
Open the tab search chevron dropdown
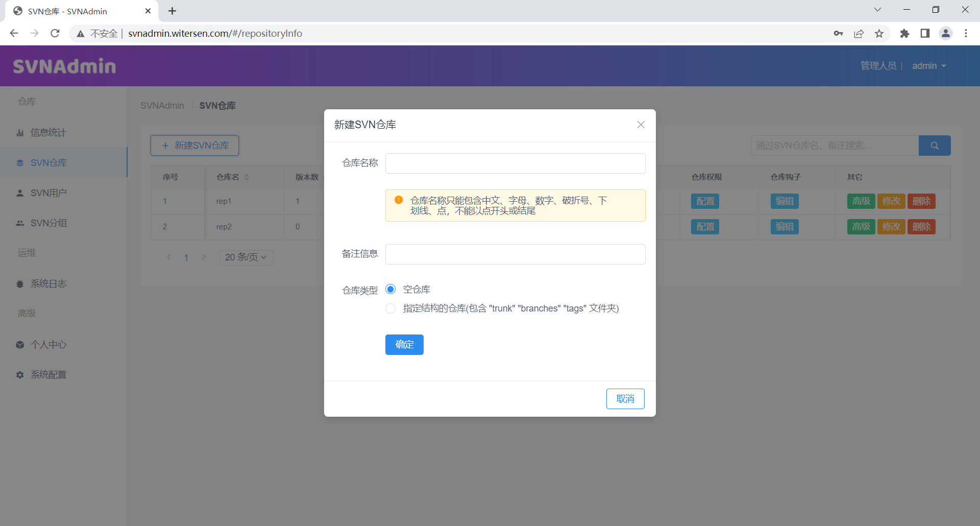(x=877, y=9)
